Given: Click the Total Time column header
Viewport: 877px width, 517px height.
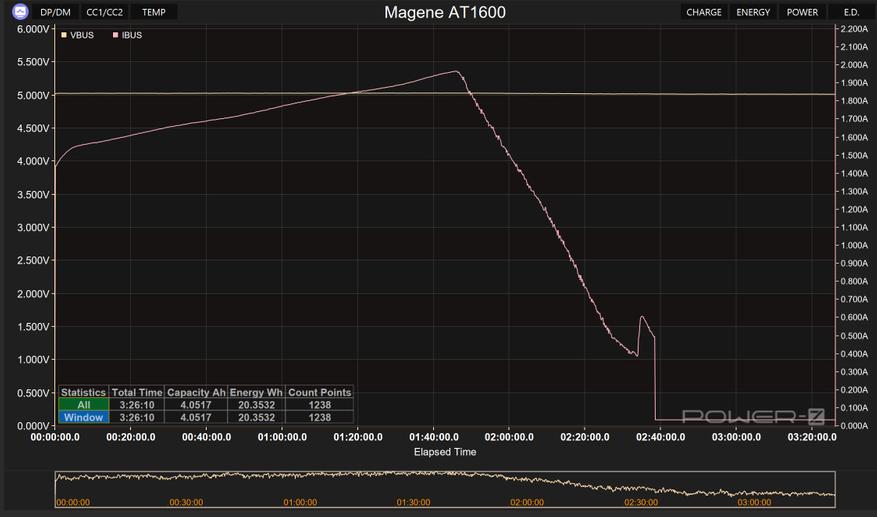Looking at the screenshot, I should pyautogui.click(x=137, y=392).
